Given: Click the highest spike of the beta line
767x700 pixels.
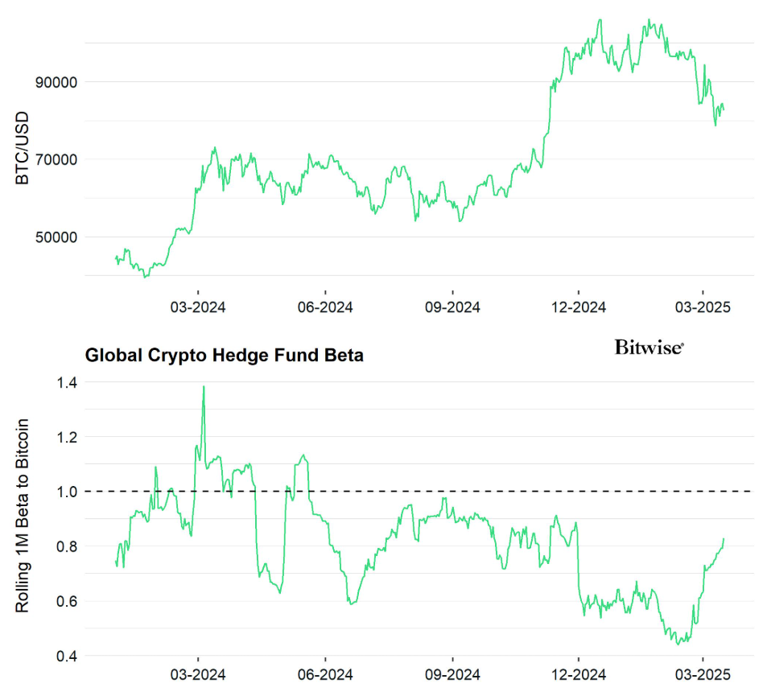Looking at the screenshot, I should [204, 387].
